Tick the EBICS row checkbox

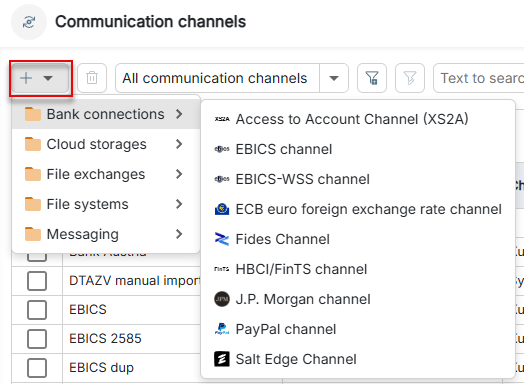(x=37, y=310)
